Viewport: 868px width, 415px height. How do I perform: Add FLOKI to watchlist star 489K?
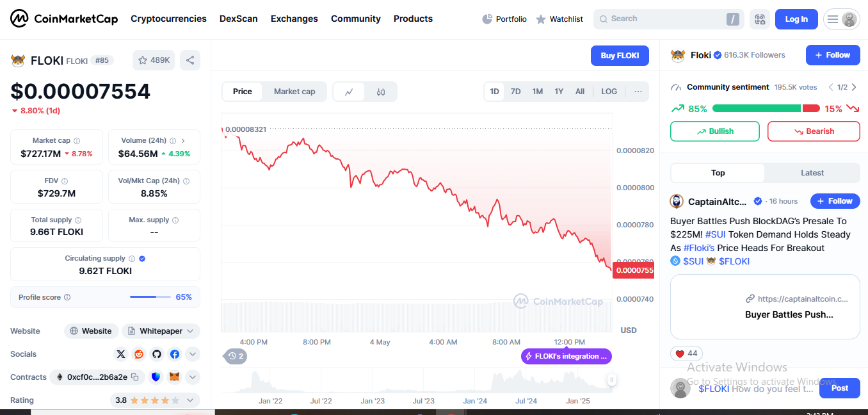[154, 60]
